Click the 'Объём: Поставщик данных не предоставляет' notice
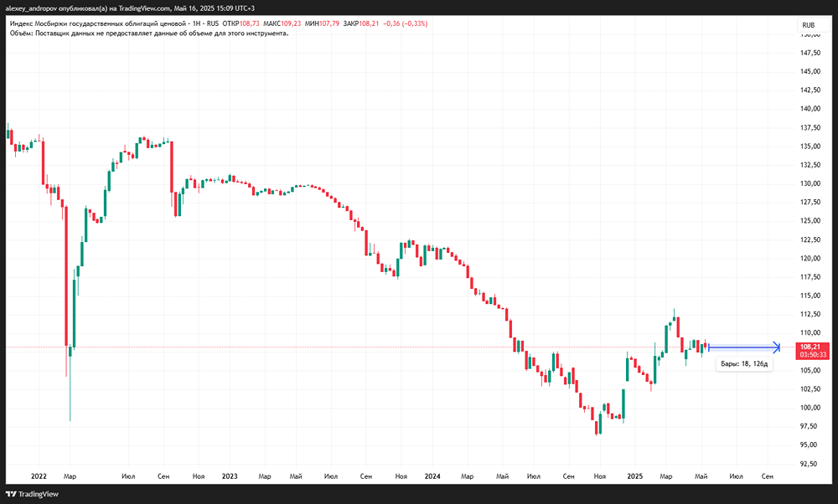This screenshot has width=838, height=504. pyautogui.click(x=149, y=33)
